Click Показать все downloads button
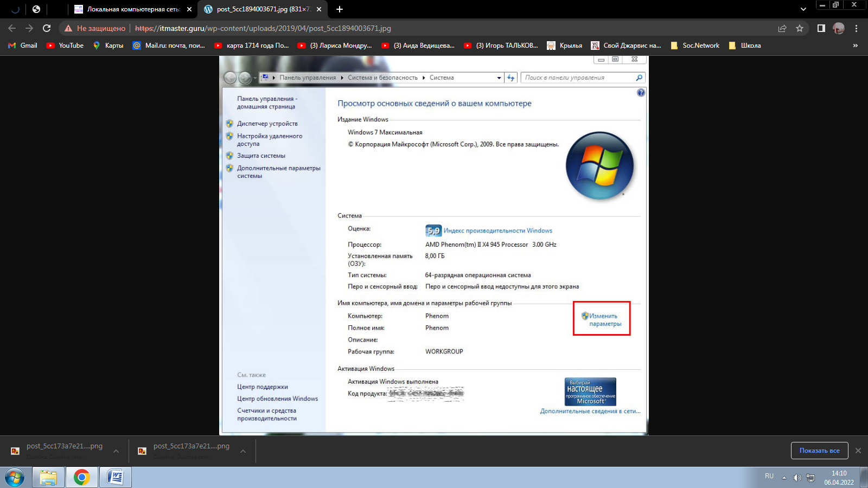The image size is (868, 488). pyautogui.click(x=819, y=451)
